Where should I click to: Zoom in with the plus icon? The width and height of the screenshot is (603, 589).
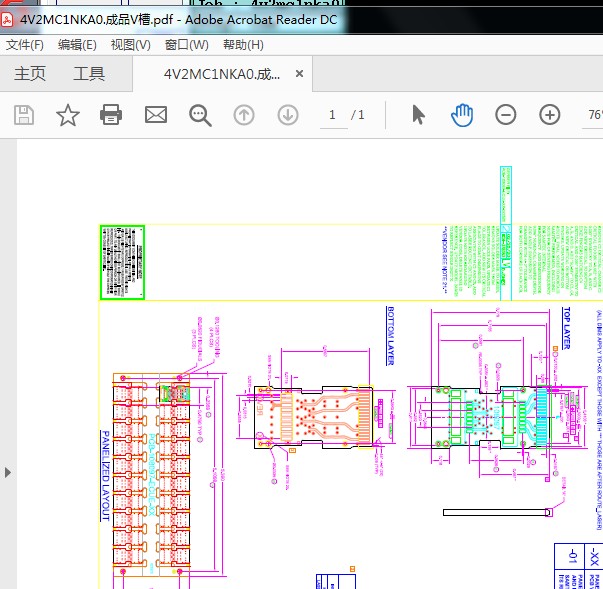550,115
